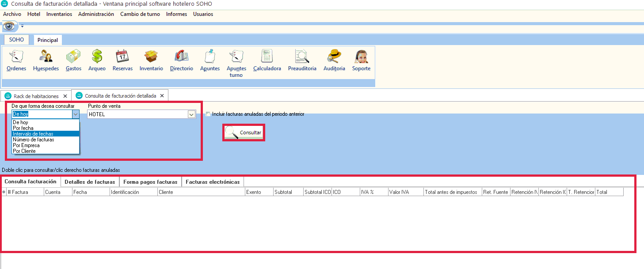Choose 'Por Empresa' from the list
Image resolution: width=644 pixels, height=269 pixels.
pyautogui.click(x=26, y=145)
